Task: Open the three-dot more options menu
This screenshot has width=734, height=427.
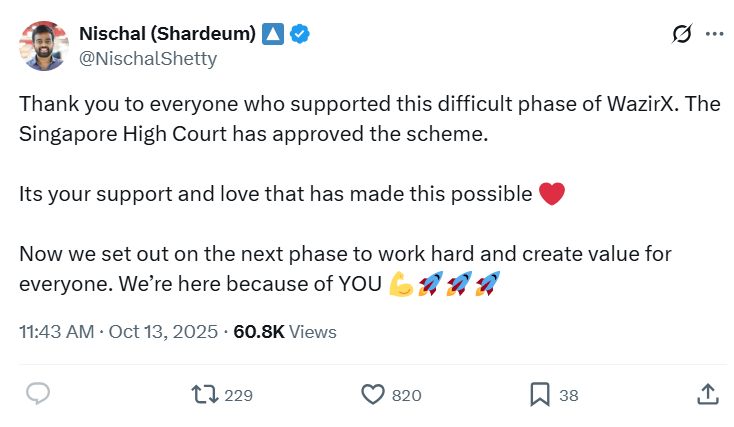Action: [x=714, y=34]
